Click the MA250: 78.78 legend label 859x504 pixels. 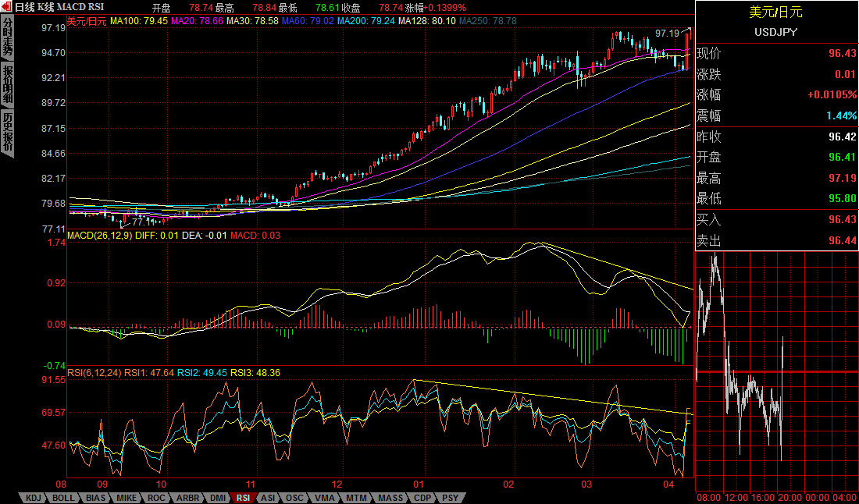(x=487, y=21)
